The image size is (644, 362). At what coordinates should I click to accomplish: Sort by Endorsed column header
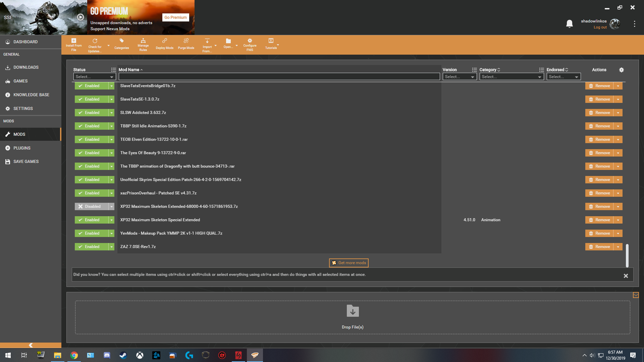point(557,70)
